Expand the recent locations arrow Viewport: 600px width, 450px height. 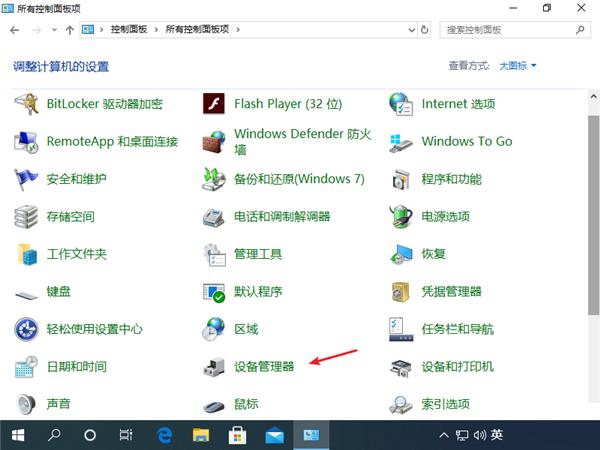54,29
